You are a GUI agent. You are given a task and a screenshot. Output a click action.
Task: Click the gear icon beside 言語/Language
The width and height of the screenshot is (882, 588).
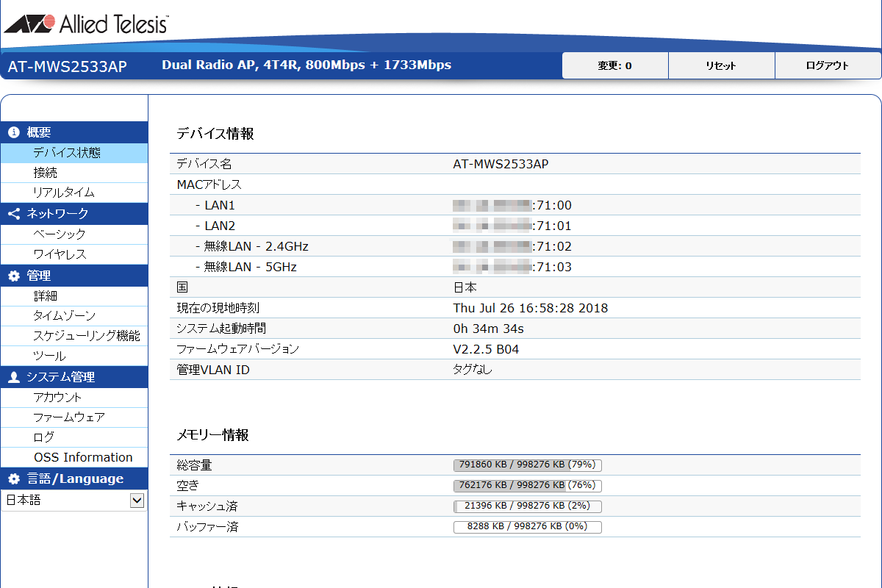pyautogui.click(x=13, y=479)
